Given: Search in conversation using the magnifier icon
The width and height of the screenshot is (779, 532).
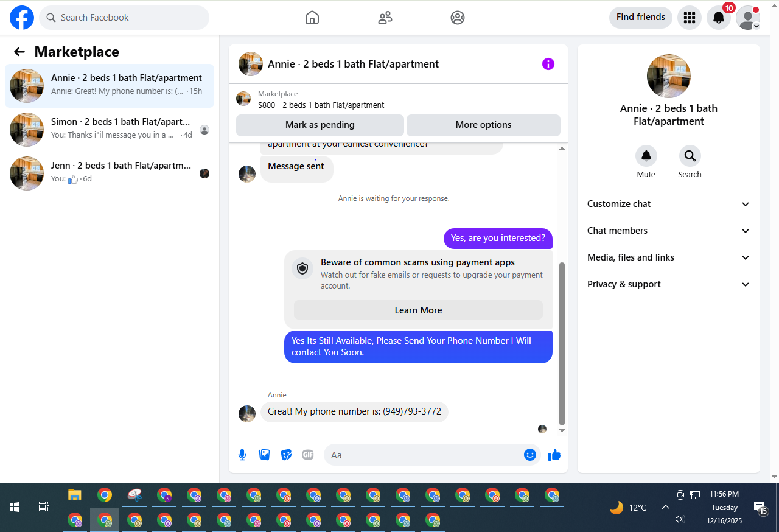Looking at the screenshot, I should pyautogui.click(x=690, y=156).
